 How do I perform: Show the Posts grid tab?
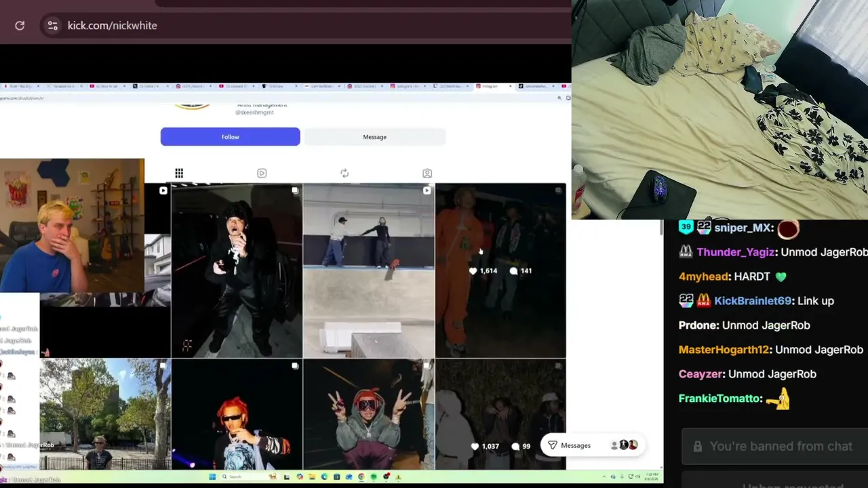(x=179, y=174)
